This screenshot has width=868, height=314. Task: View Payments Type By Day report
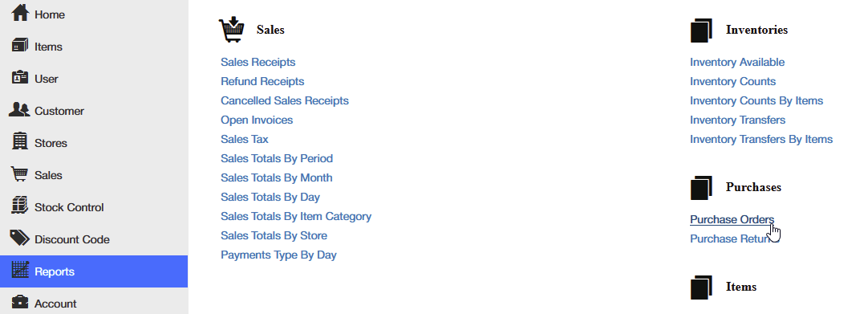point(278,255)
